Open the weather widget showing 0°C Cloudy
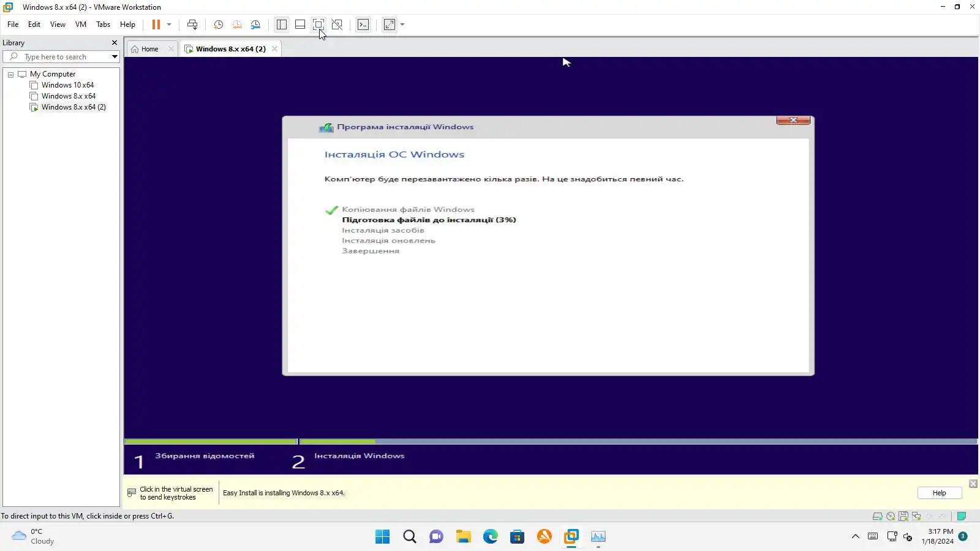The image size is (980, 551). (33, 536)
